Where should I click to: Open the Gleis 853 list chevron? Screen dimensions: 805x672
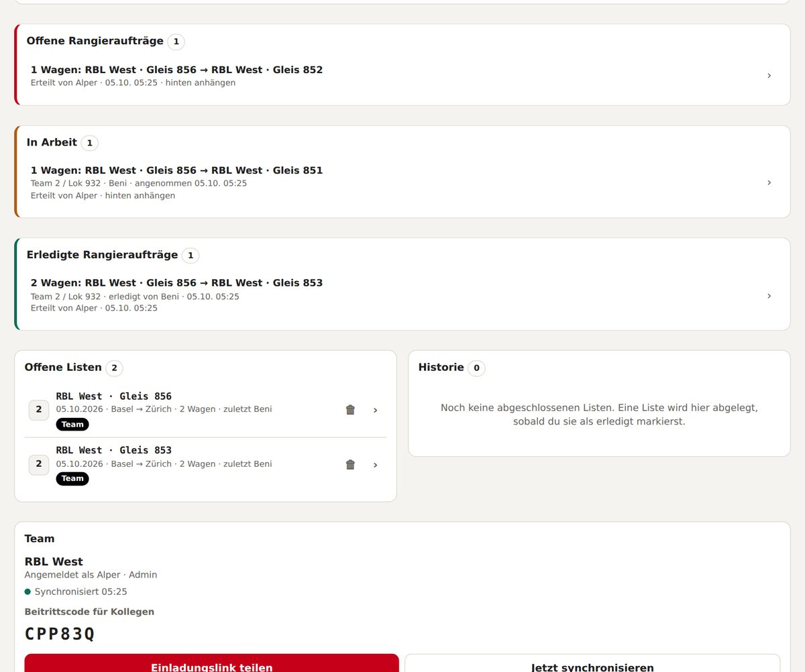375,464
